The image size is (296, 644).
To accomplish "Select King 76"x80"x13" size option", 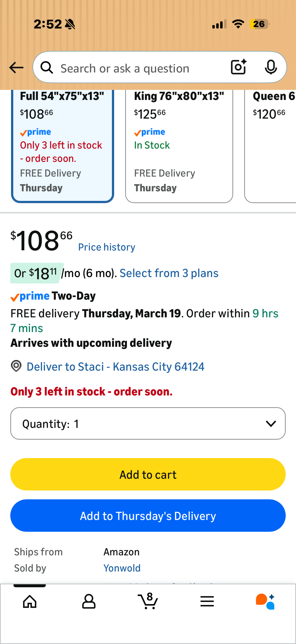I will [179, 146].
